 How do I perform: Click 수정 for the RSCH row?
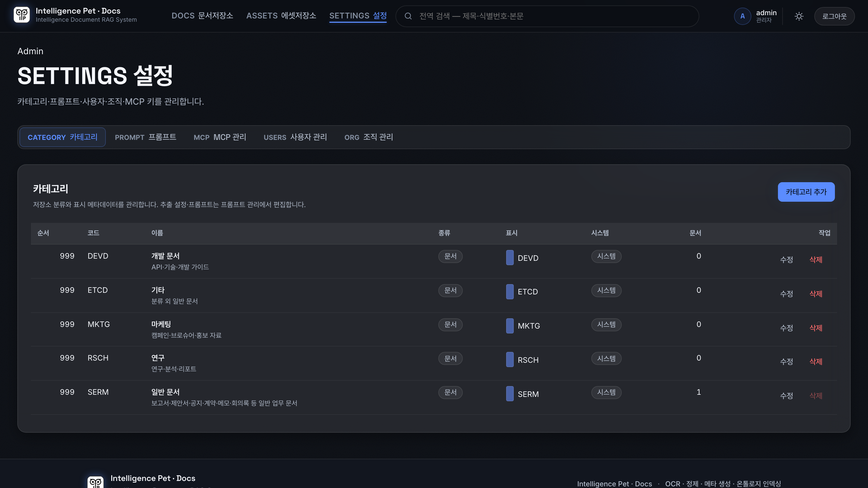786,361
